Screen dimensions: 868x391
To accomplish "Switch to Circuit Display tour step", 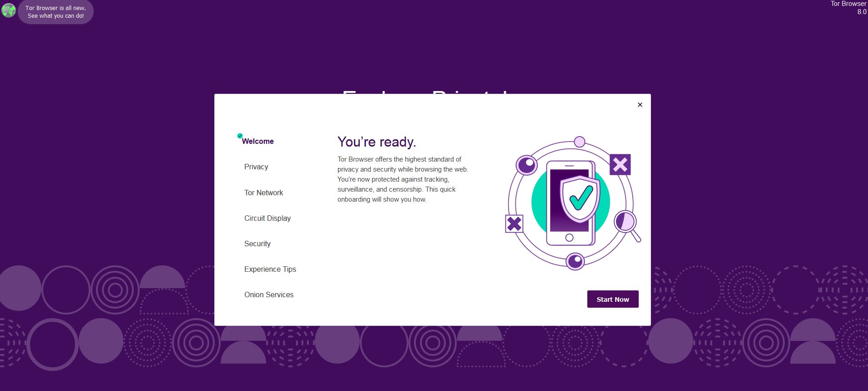I will tap(267, 218).
